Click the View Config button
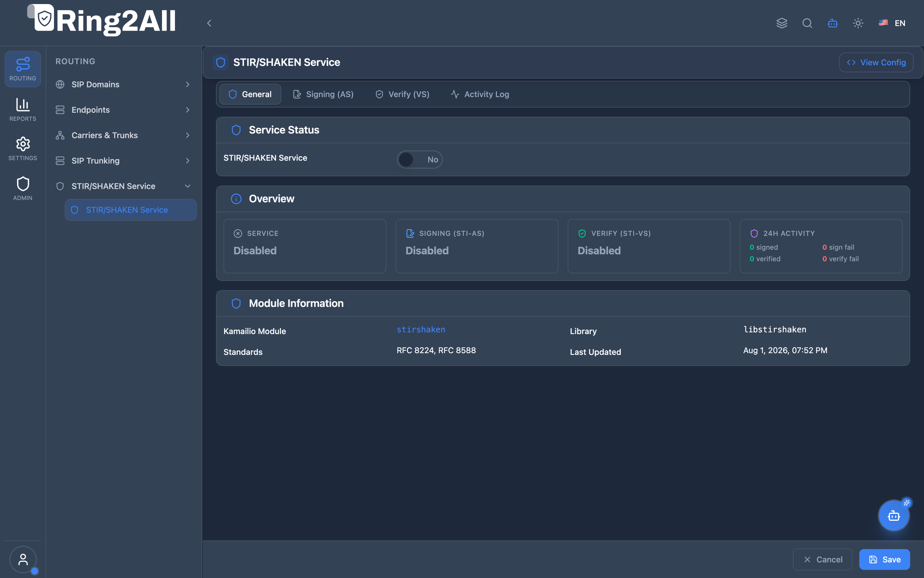The width and height of the screenshot is (924, 578). [x=876, y=62]
